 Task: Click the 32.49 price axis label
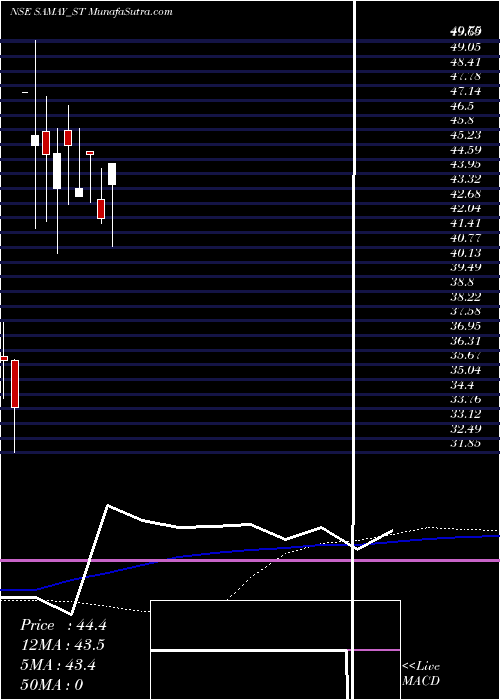click(x=466, y=429)
